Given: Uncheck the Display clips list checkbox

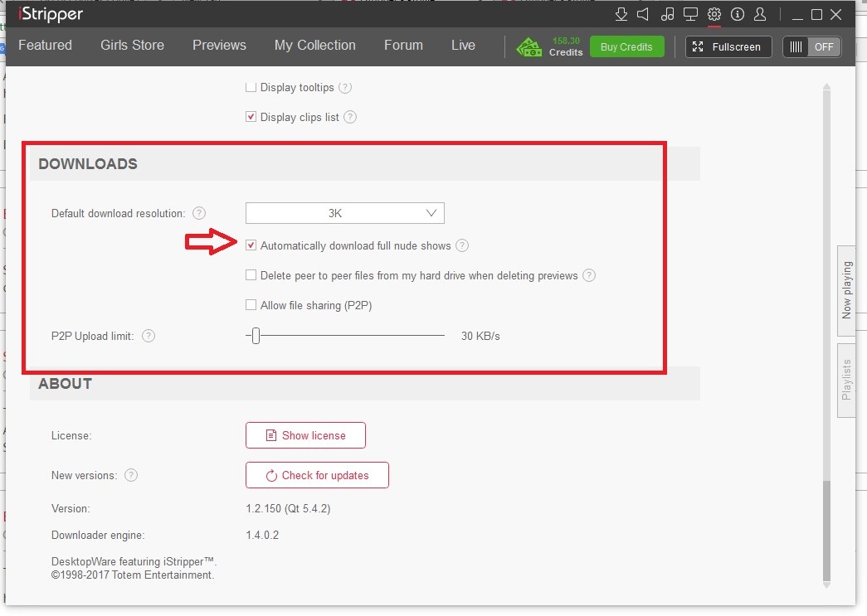Looking at the screenshot, I should click(x=251, y=117).
